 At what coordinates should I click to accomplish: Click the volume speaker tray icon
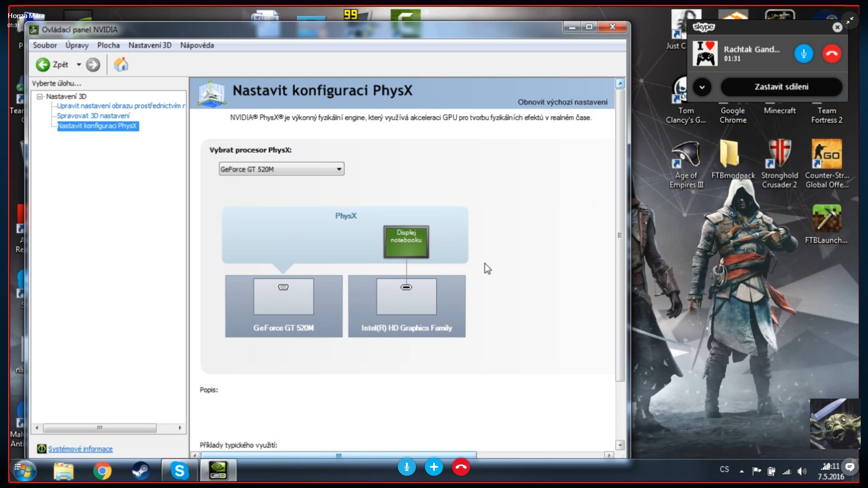point(802,471)
